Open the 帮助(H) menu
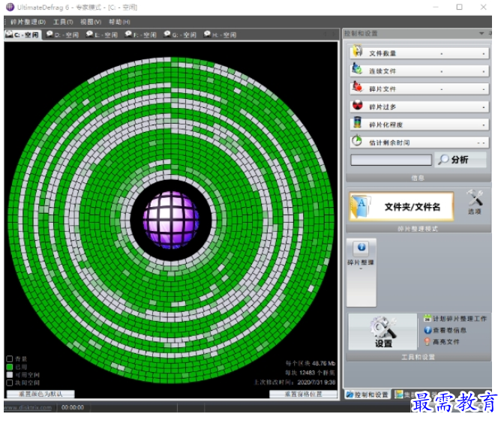Viewport: 504px width, 426px height. point(119,22)
